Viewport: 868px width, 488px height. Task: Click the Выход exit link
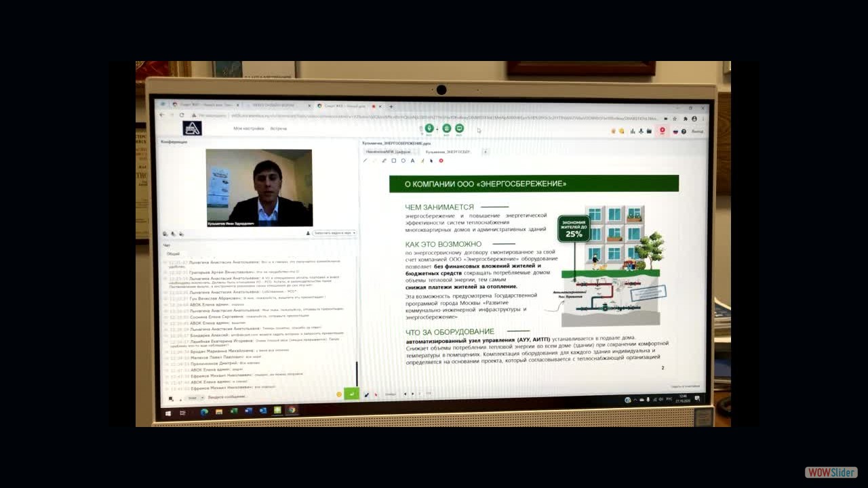click(697, 131)
